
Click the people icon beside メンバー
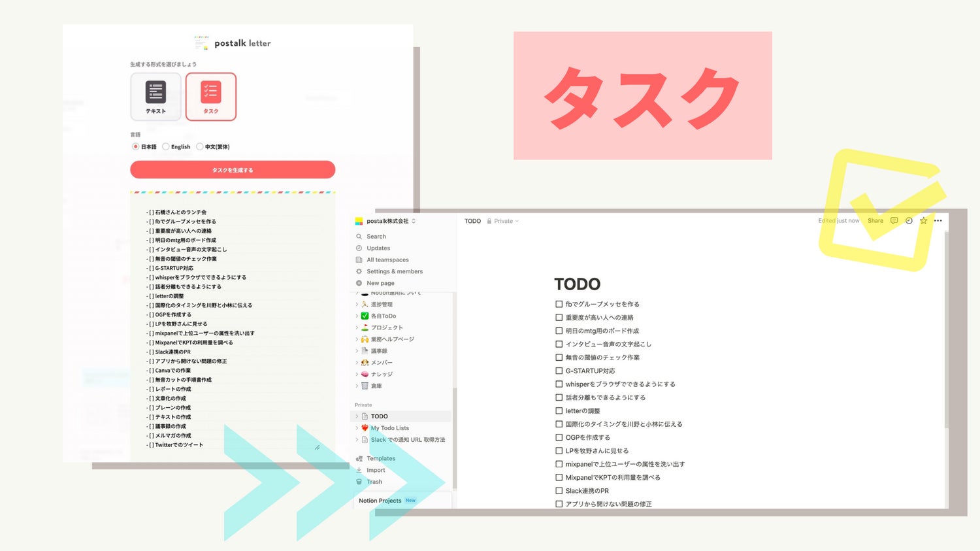[365, 363]
